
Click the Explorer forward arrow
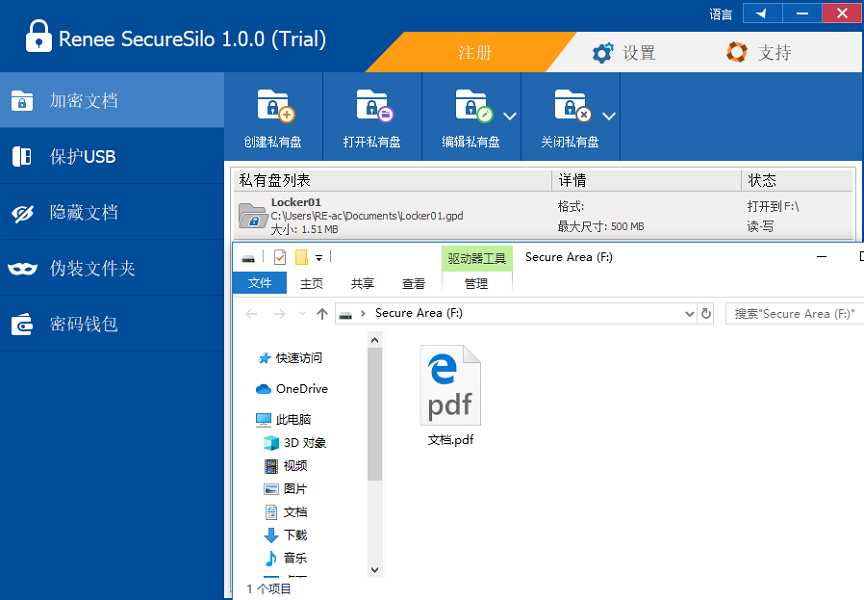279,314
